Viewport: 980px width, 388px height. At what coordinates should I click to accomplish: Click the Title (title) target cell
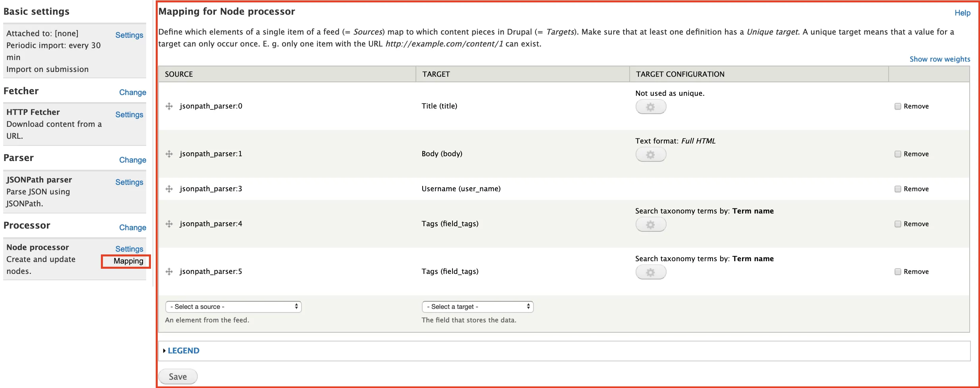click(x=439, y=106)
